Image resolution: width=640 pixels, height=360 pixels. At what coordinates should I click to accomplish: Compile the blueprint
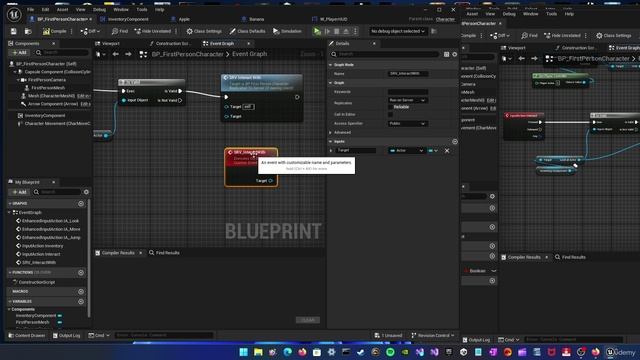tap(54, 31)
